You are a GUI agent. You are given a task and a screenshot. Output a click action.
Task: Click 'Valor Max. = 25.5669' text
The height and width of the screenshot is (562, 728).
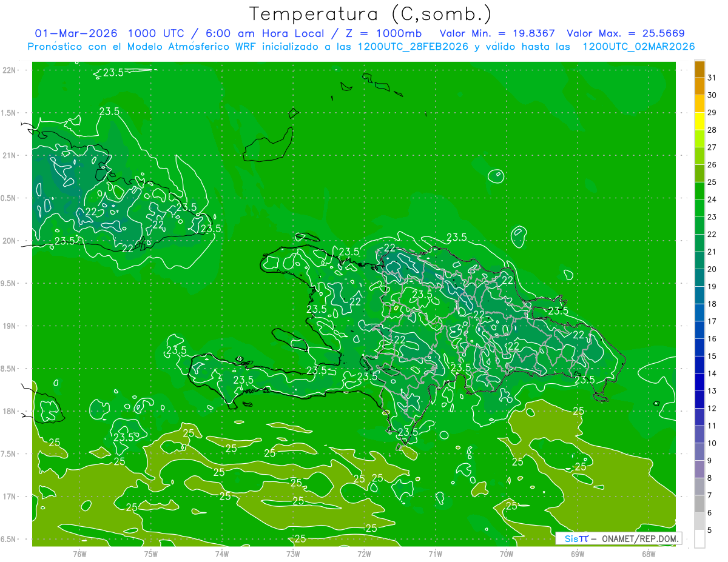625,33
